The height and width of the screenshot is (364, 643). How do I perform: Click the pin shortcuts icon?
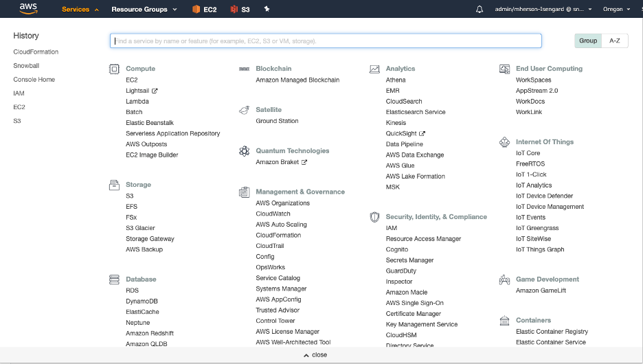pyautogui.click(x=267, y=9)
